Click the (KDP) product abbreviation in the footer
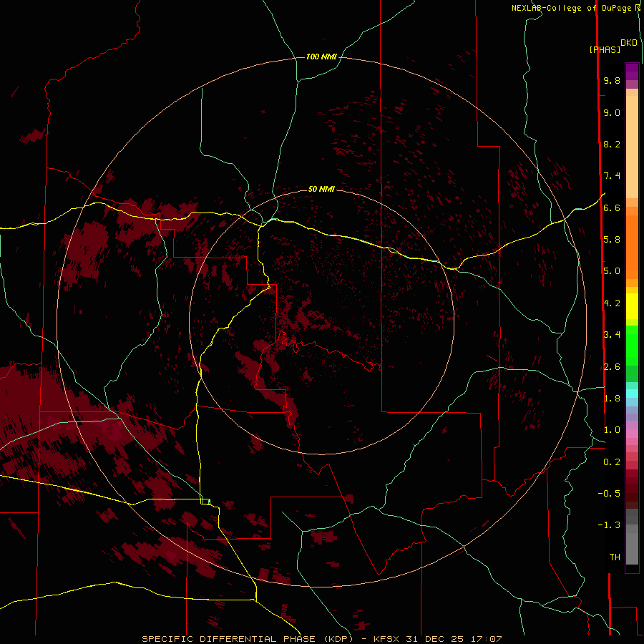 [x=338, y=639]
